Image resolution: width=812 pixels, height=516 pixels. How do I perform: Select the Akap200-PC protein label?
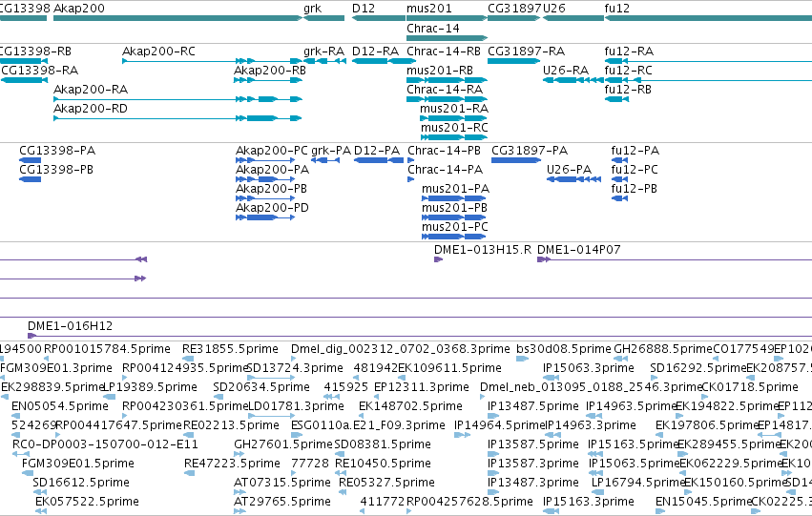pos(272,151)
